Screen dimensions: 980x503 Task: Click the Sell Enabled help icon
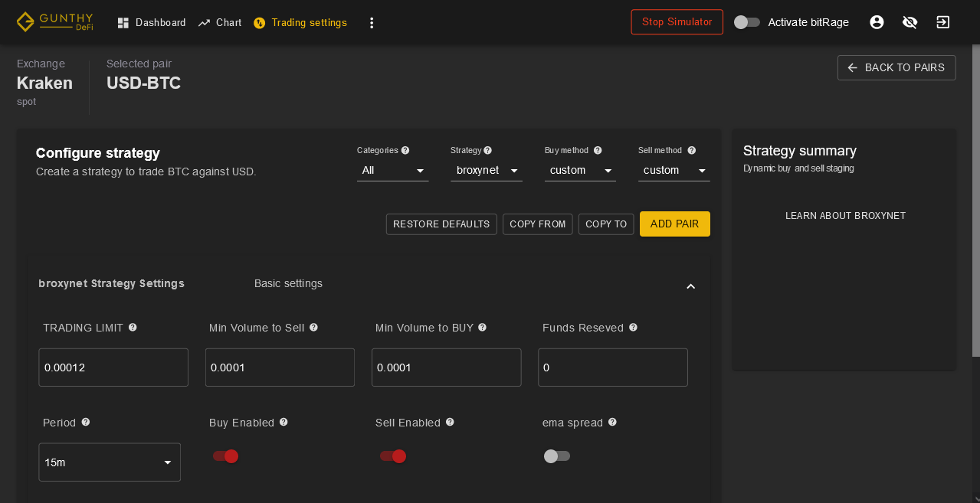450,422
